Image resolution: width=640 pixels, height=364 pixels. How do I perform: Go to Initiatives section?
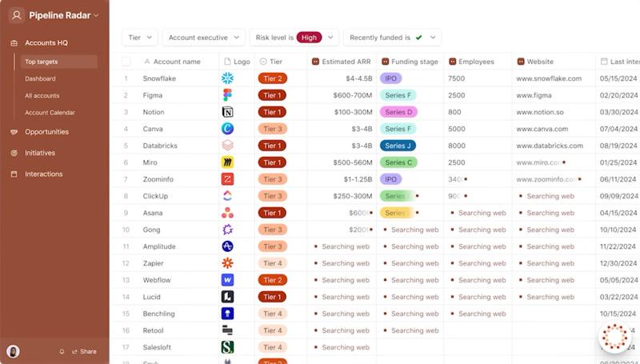pyautogui.click(x=39, y=153)
